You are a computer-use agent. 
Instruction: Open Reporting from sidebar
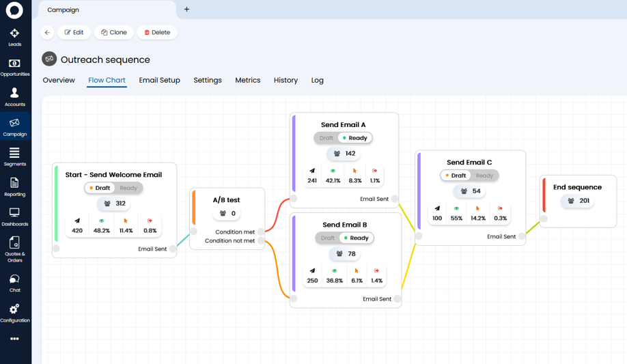click(14, 186)
